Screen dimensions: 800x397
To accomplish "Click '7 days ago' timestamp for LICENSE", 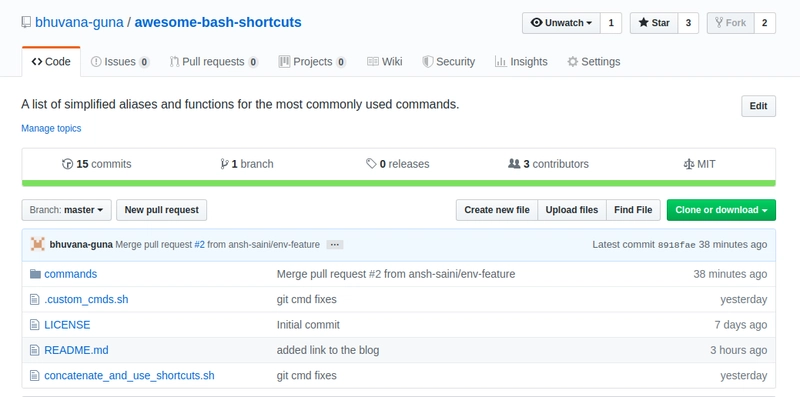I will [x=741, y=325].
